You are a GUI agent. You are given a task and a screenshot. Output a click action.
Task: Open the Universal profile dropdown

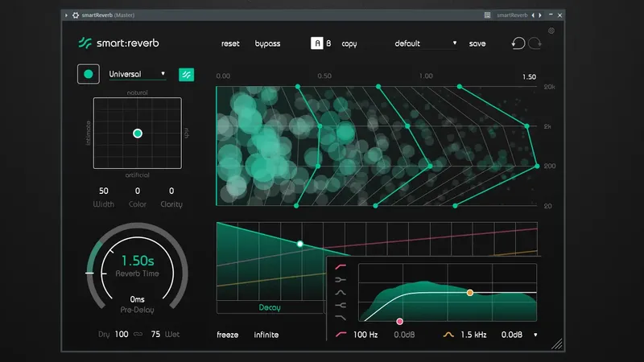137,74
